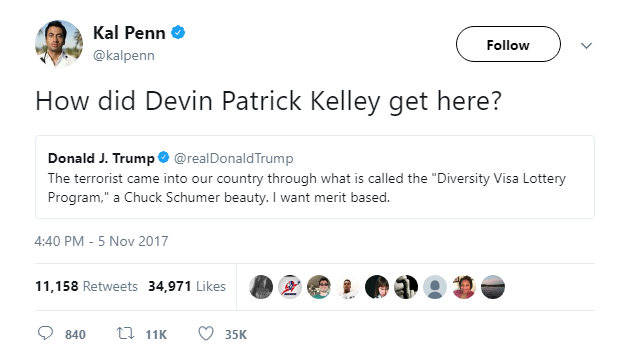The image size is (621, 364).
Task: Open the tweet options chevron dropdown
Action: pos(586,46)
